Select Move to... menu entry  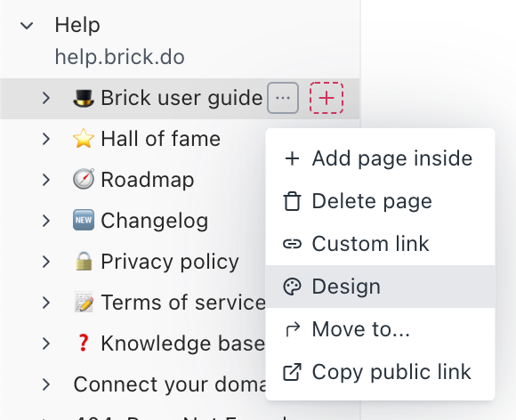(x=380, y=329)
